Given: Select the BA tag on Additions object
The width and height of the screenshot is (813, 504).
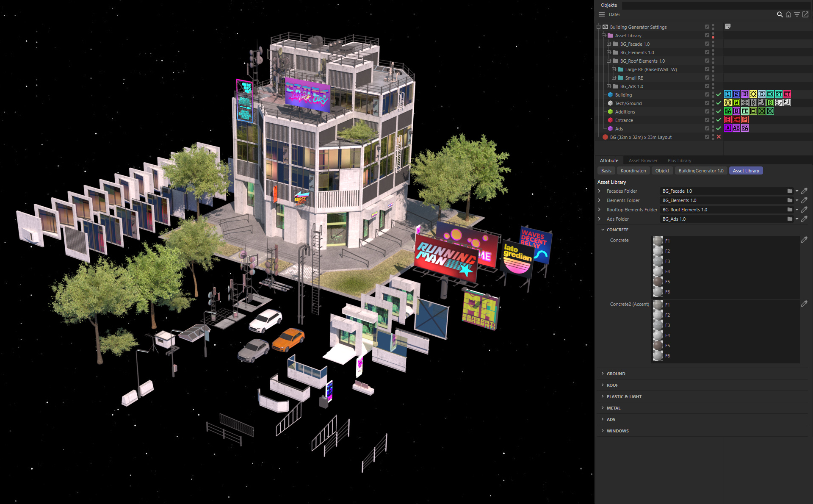Looking at the screenshot, I should pyautogui.click(x=727, y=111).
